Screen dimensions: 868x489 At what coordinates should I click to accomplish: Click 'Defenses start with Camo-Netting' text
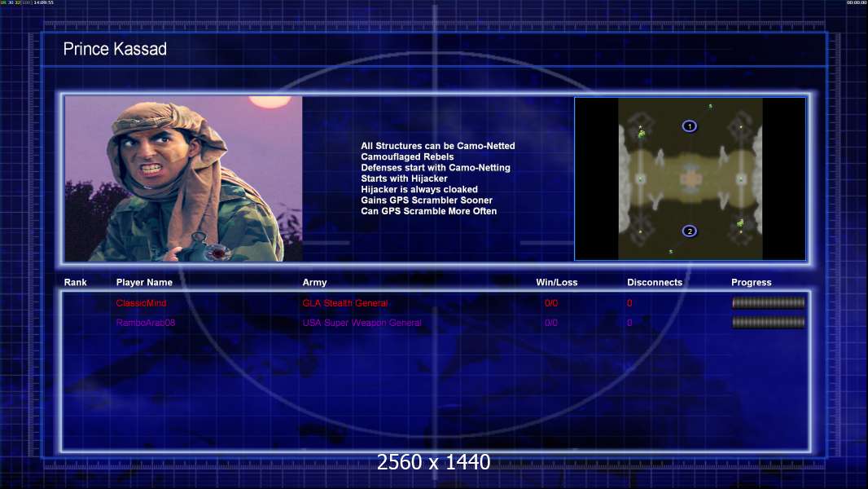pyautogui.click(x=436, y=167)
